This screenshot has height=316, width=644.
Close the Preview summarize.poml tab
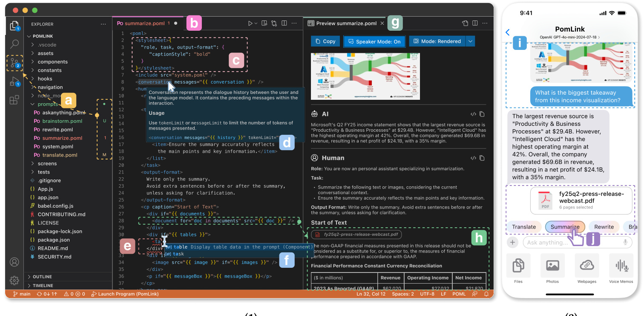382,23
